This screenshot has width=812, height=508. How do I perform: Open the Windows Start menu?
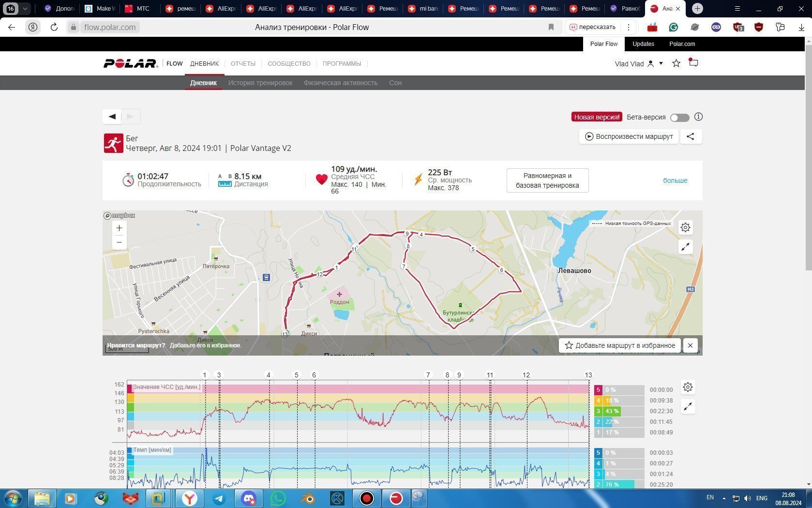(x=13, y=498)
